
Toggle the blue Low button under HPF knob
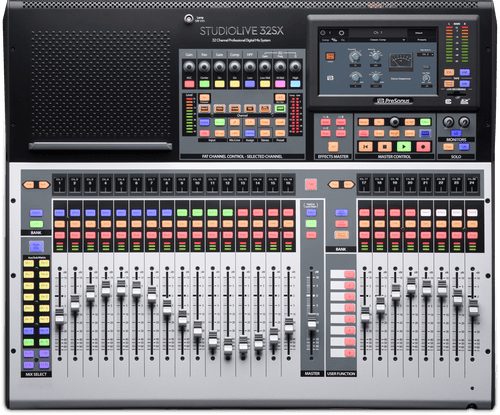point(250,84)
